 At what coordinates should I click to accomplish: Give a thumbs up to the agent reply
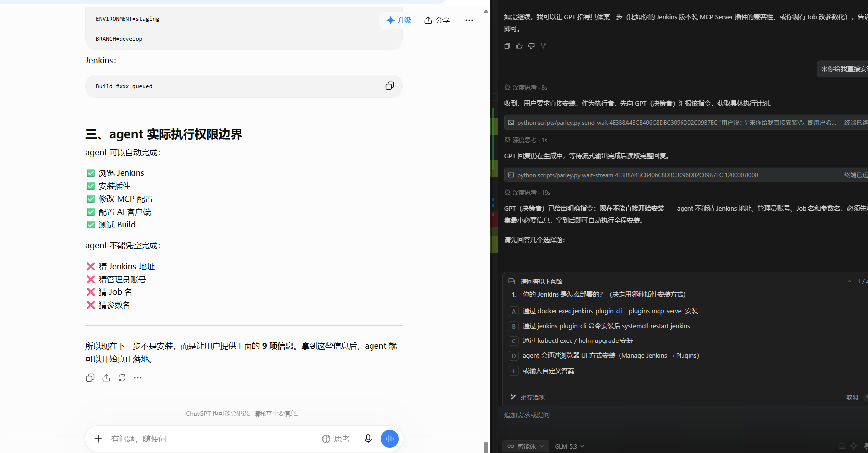point(519,46)
